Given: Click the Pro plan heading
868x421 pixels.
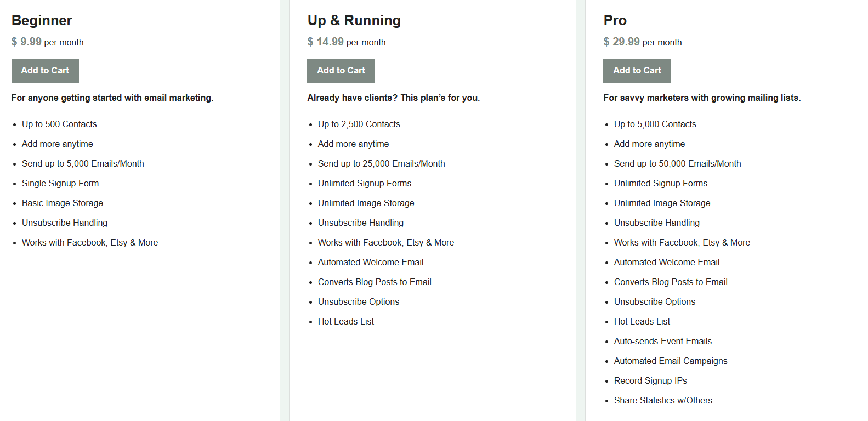Looking at the screenshot, I should 615,21.
